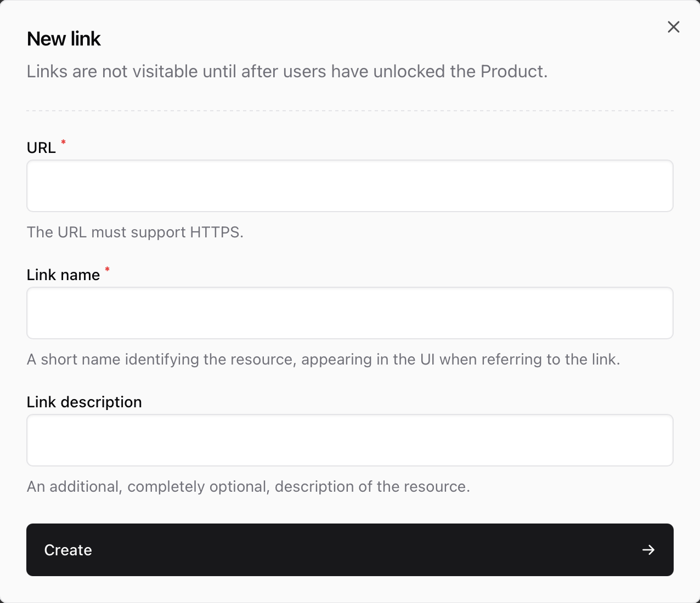Click the Link description field label
Screen dimensions: 700x603
[x=84, y=402]
